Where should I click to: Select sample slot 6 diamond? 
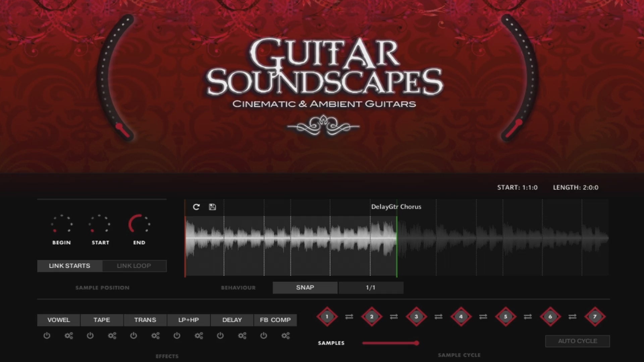point(550,316)
